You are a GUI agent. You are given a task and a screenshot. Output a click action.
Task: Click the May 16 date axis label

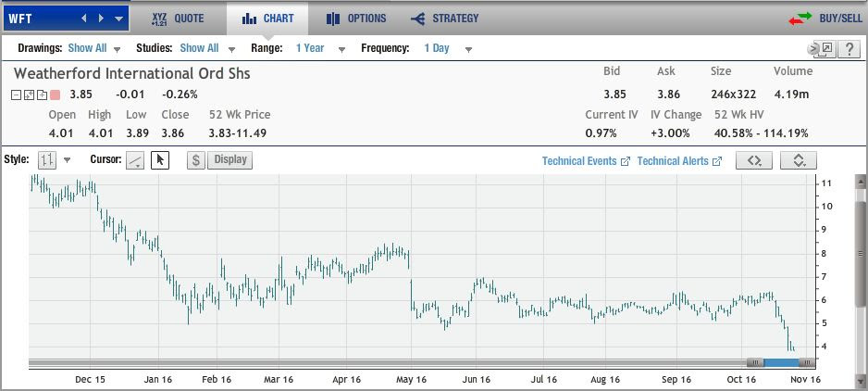(412, 379)
